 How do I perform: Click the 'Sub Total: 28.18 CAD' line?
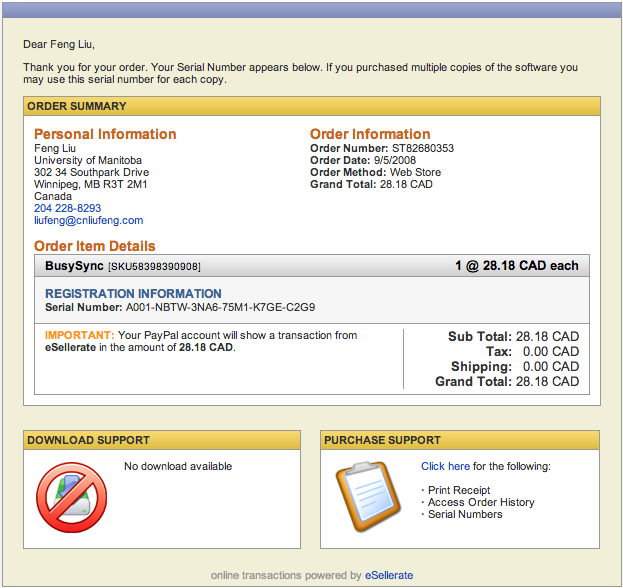(513, 337)
